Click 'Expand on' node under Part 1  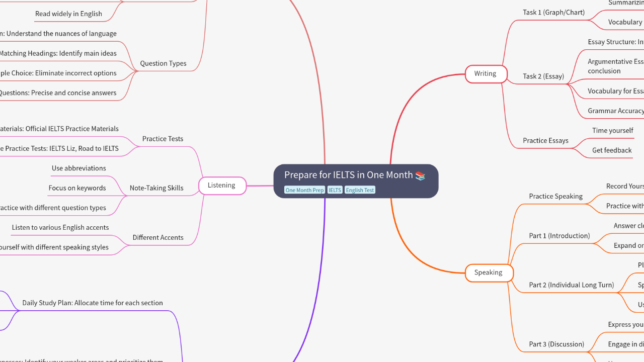coord(628,245)
